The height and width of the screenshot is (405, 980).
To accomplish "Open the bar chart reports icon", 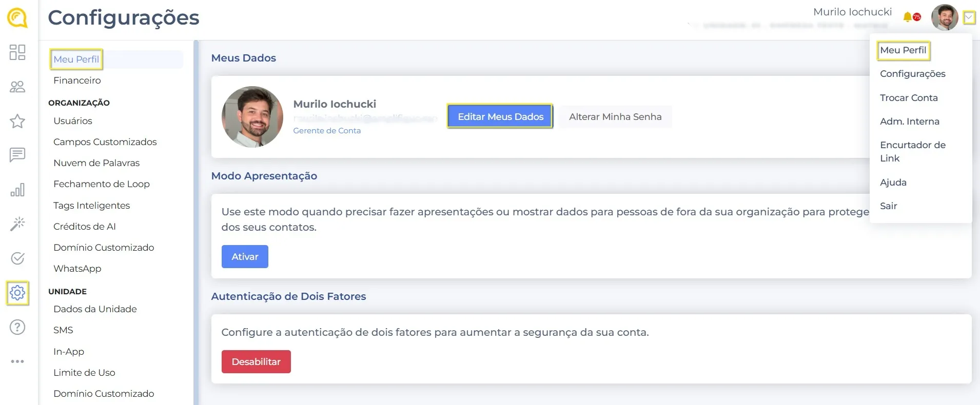I will click(x=17, y=190).
